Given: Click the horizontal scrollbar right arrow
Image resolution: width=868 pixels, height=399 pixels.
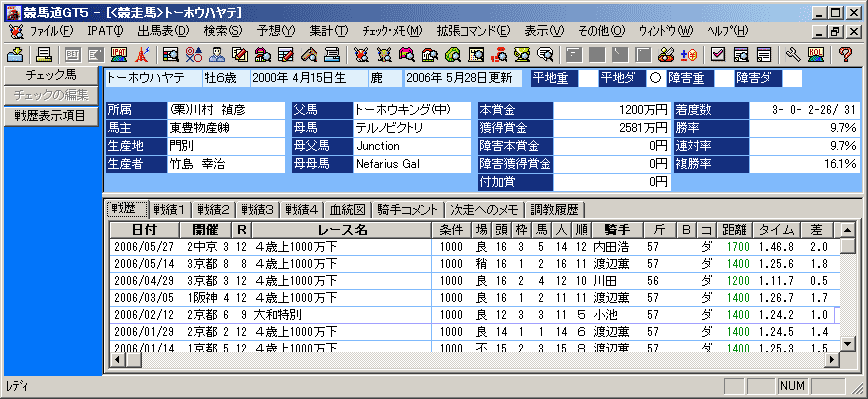Looking at the screenshot, I should tap(832, 360).
